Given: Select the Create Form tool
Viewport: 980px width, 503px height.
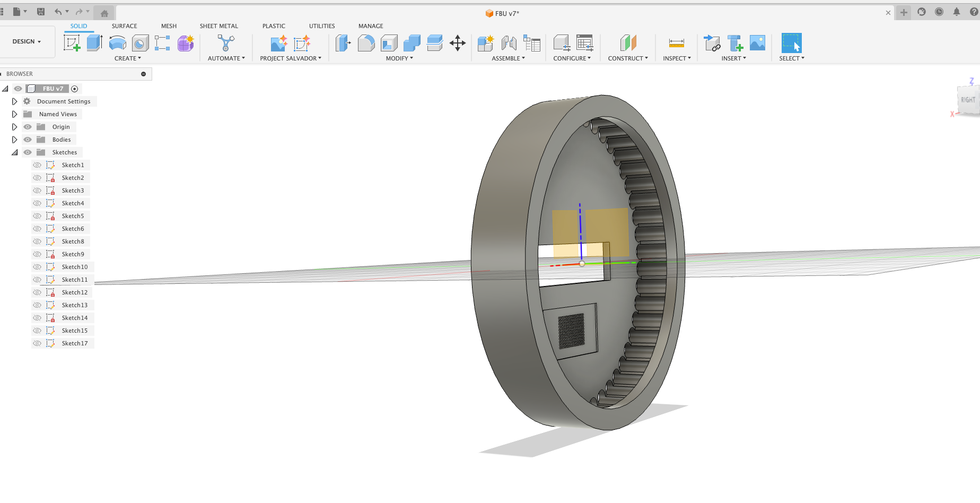Looking at the screenshot, I should [186, 43].
